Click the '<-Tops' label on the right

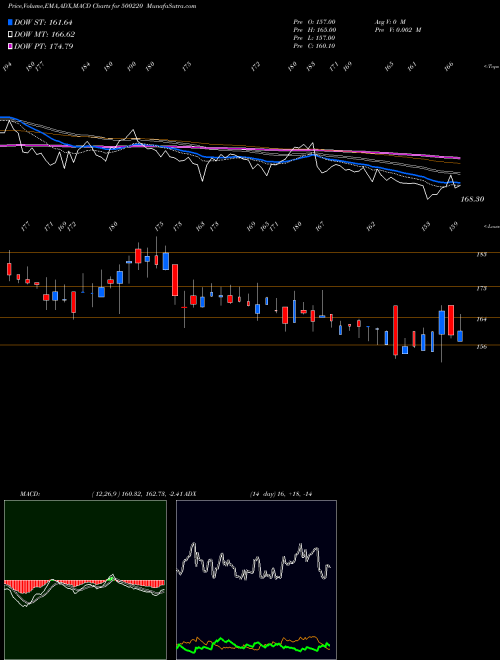(491, 67)
